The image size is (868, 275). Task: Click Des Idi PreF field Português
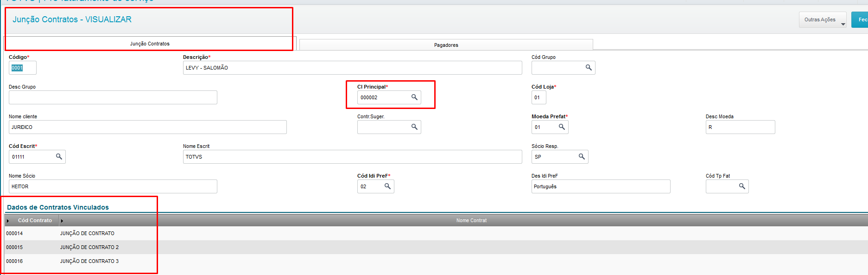click(601, 186)
